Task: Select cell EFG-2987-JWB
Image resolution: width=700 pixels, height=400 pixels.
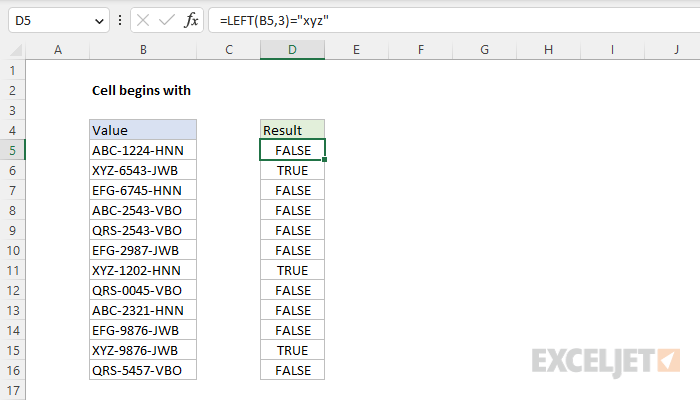Action: coord(143,250)
